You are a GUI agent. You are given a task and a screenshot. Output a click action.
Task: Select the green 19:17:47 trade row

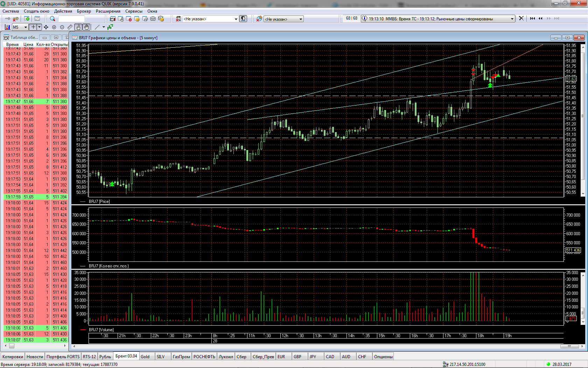[36, 102]
